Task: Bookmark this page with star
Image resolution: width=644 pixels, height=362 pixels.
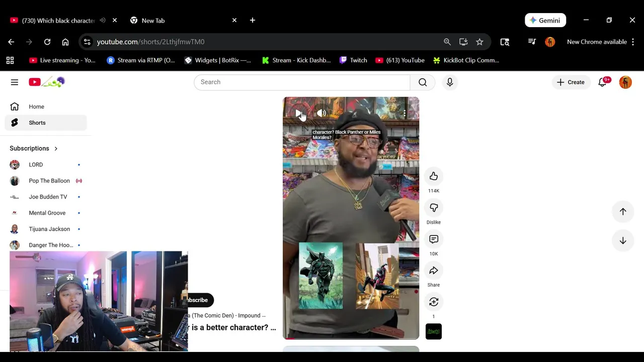Action: point(479,42)
